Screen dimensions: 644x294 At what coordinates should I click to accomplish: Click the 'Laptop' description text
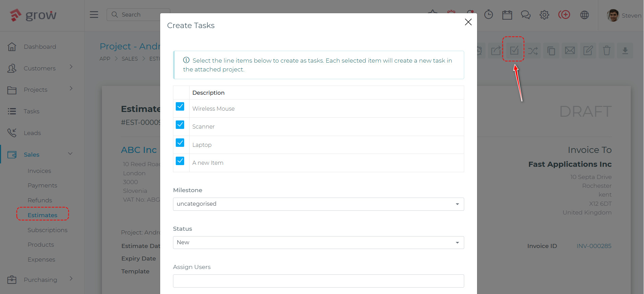click(x=202, y=145)
